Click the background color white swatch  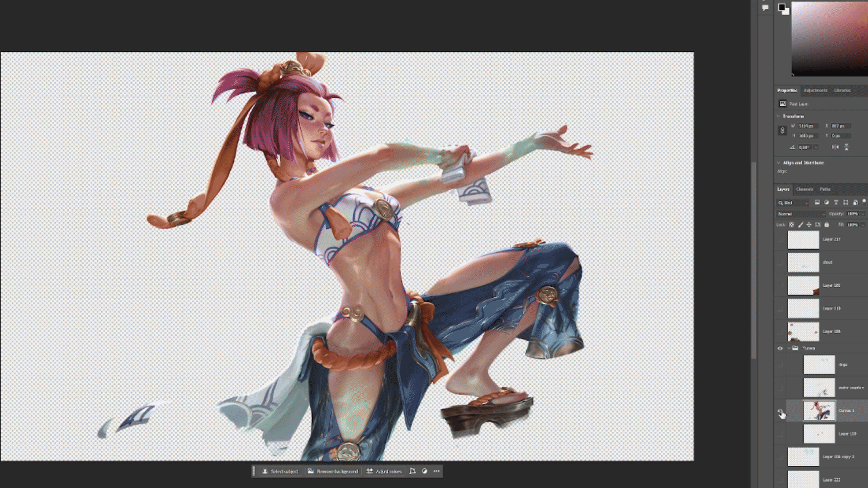pyautogui.click(x=786, y=12)
